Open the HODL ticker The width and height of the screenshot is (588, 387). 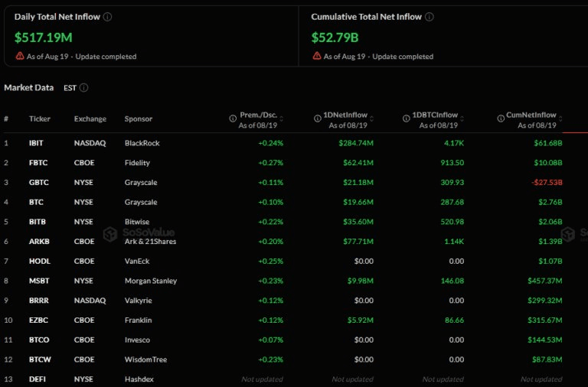point(39,261)
